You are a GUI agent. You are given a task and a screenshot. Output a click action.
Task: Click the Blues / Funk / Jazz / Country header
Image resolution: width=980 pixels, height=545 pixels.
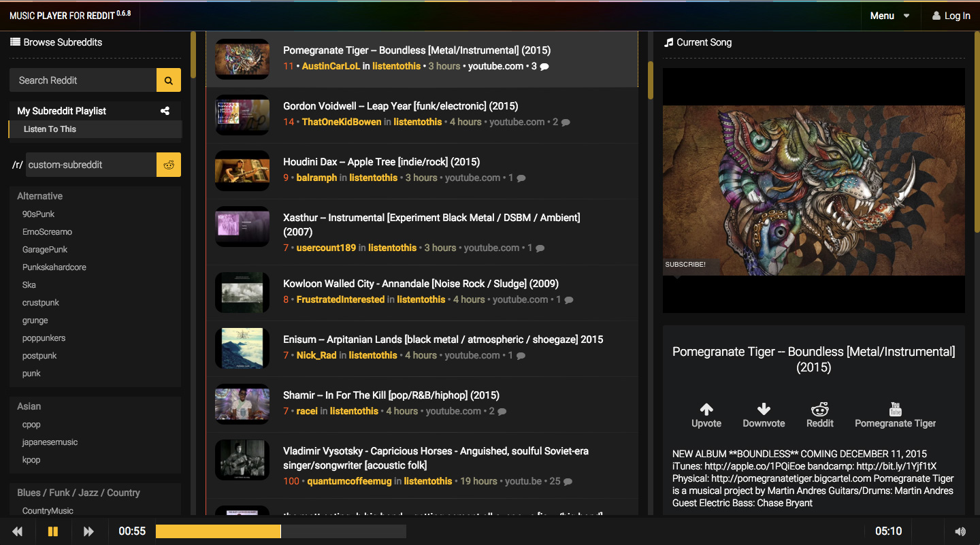pyautogui.click(x=79, y=493)
